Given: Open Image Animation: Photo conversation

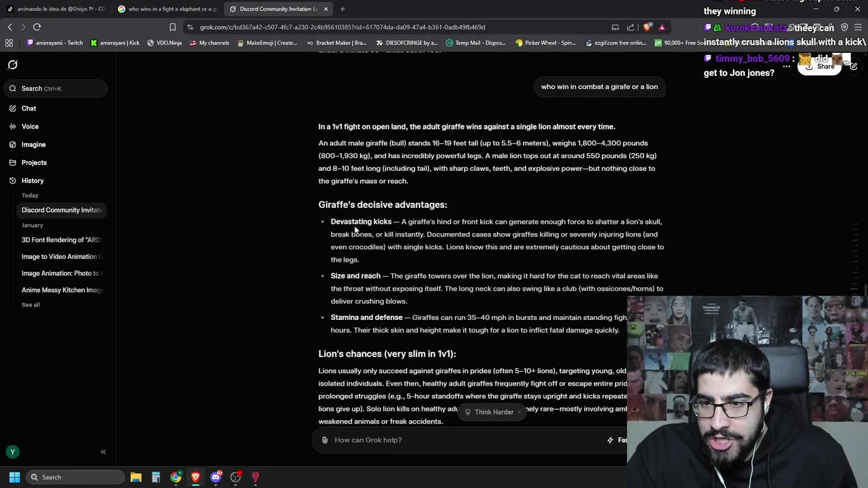Looking at the screenshot, I should [x=61, y=273].
